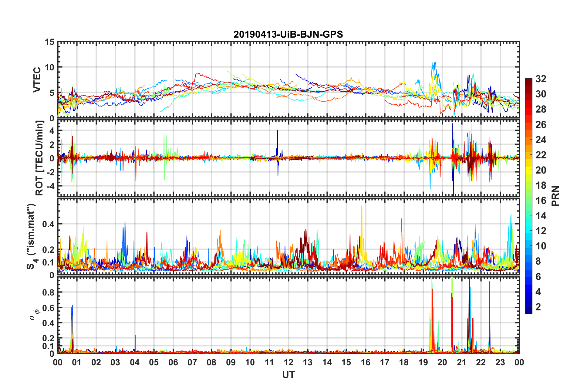Image resolution: width=577 pixels, height=392 pixels.
Task: Click colorbar tick label "22"
Action: (541, 155)
